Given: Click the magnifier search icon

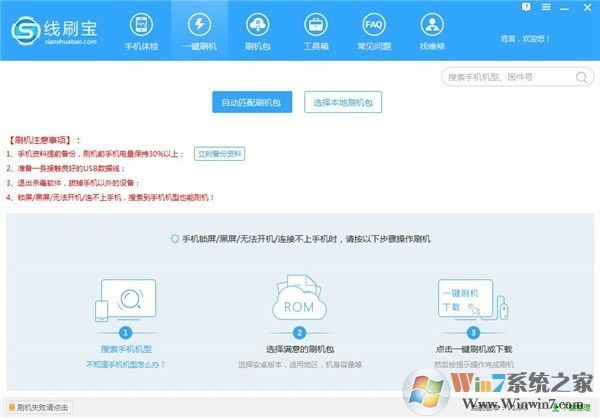Looking at the screenshot, I should tap(581, 77).
